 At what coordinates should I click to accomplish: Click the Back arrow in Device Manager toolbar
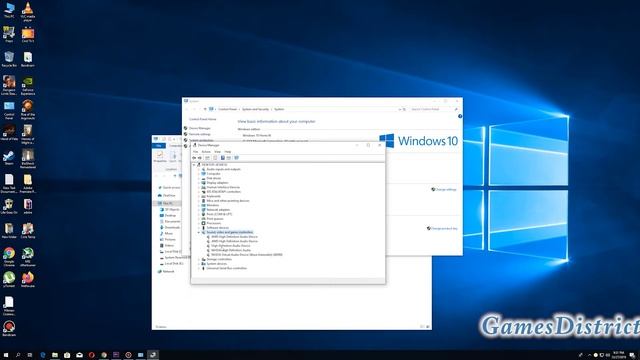click(x=194, y=158)
